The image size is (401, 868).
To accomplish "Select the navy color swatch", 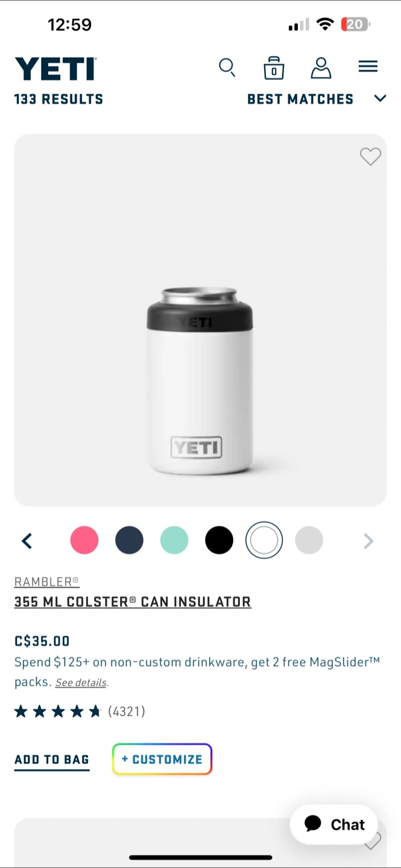I will click(129, 540).
